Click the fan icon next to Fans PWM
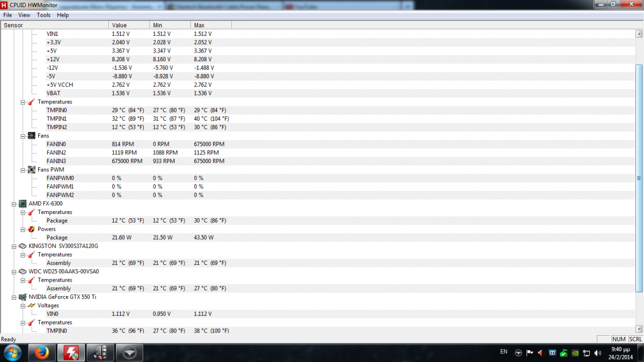644x362 pixels. [31, 169]
